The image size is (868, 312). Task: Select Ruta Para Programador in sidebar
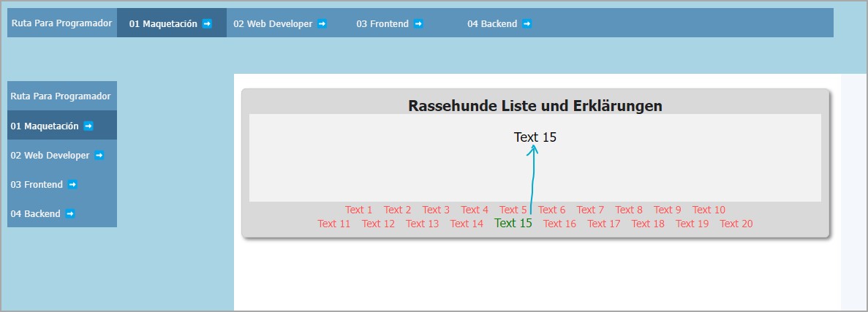(61, 96)
